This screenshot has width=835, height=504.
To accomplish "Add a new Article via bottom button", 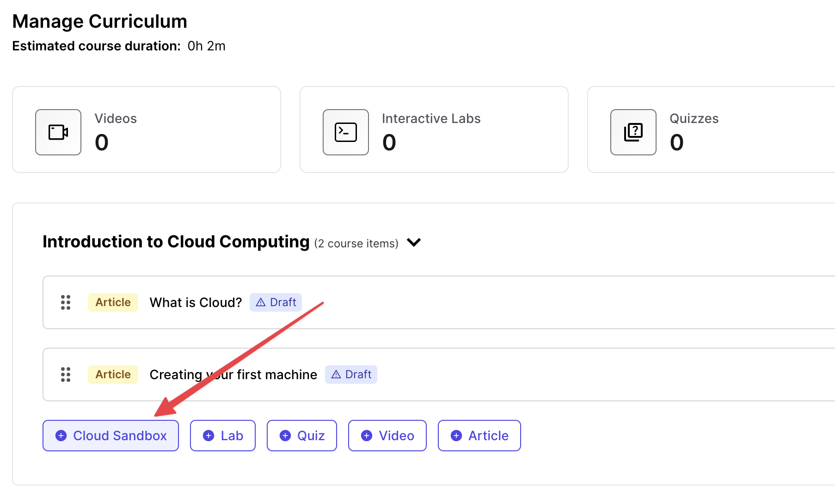I will [479, 436].
